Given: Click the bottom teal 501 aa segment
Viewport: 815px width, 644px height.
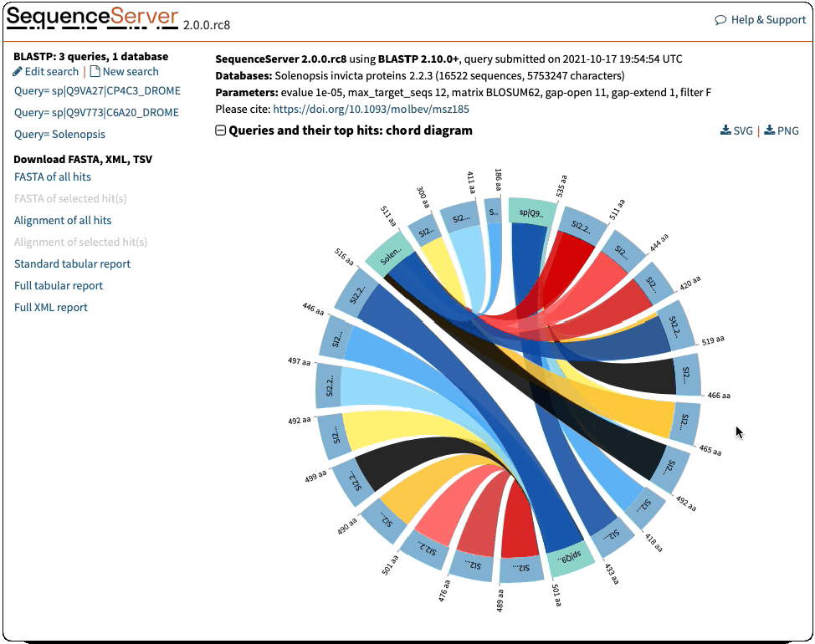Looking at the screenshot, I should click(x=567, y=557).
